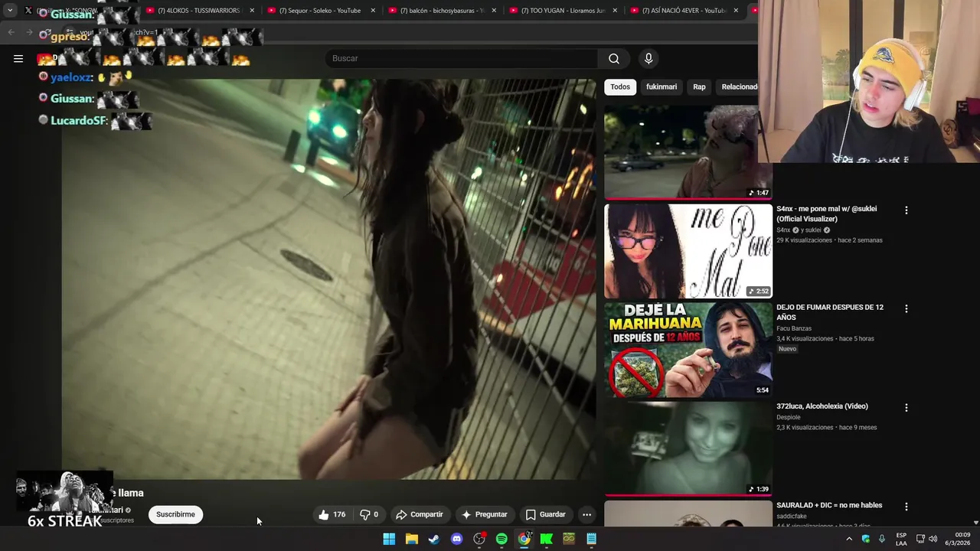Image resolution: width=980 pixels, height=551 pixels.
Task: Click title '372luca, Alcoholexia (Video)'
Action: pyautogui.click(x=822, y=406)
